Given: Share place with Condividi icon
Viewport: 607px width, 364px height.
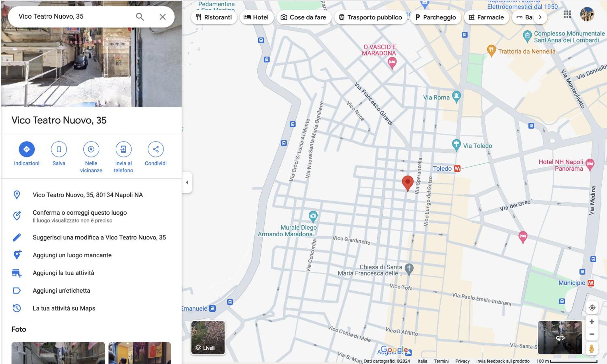Looking at the screenshot, I should point(156,149).
